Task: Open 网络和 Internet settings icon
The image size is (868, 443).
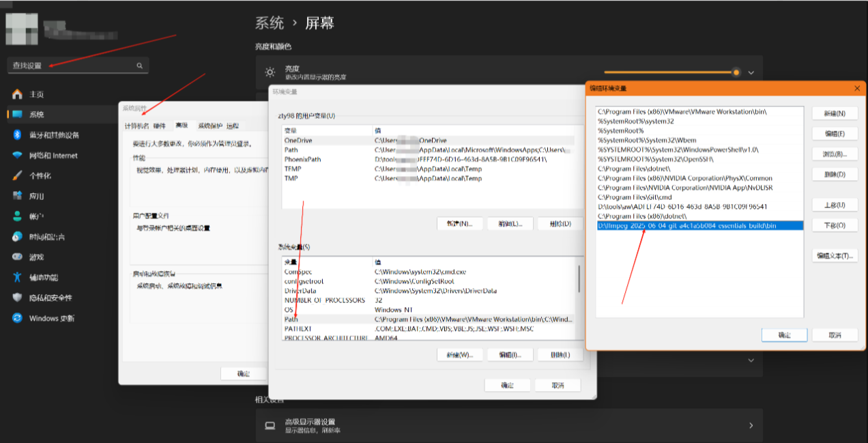Action: tap(17, 156)
